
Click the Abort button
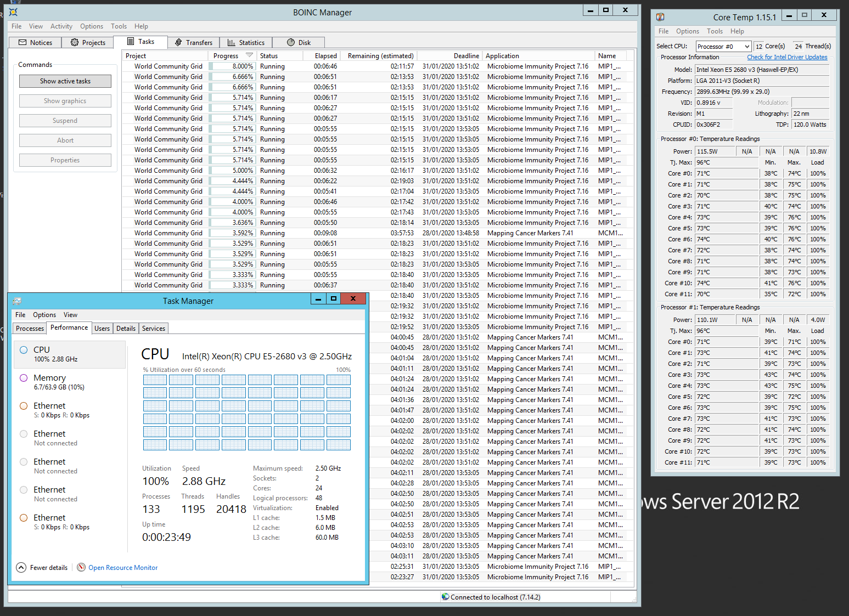[x=65, y=140]
